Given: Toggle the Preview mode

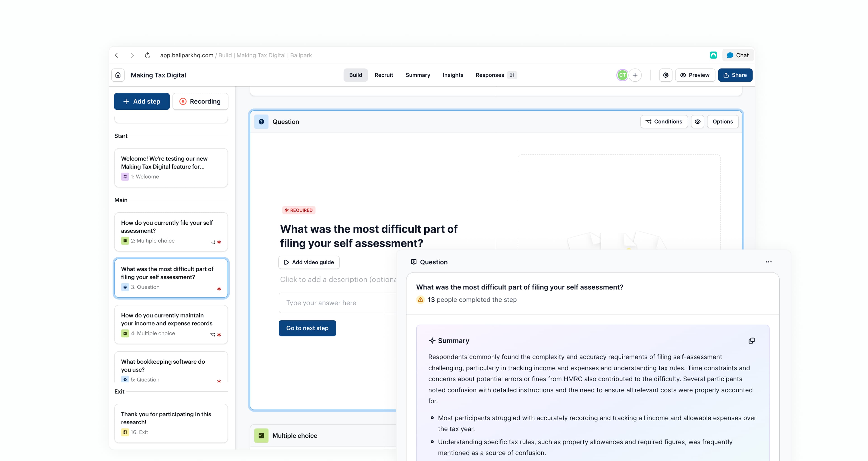Looking at the screenshot, I should 695,75.
